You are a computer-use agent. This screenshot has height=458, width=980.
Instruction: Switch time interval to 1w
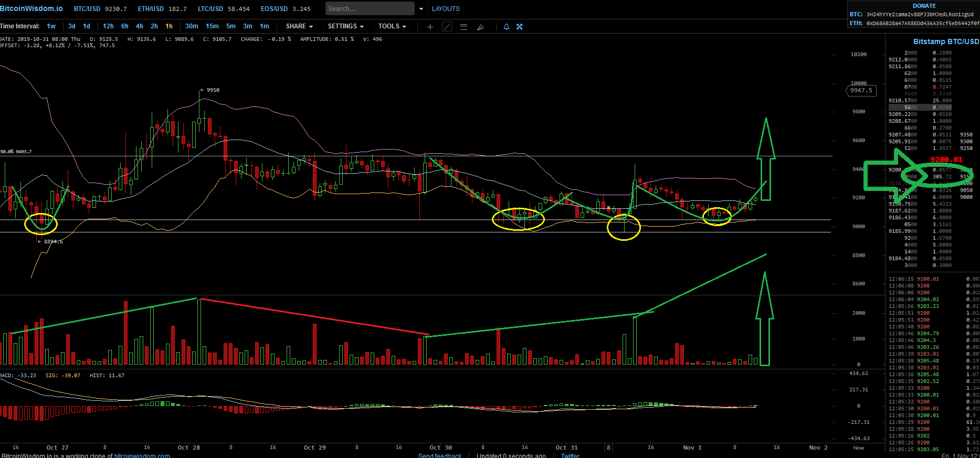click(x=51, y=26)
